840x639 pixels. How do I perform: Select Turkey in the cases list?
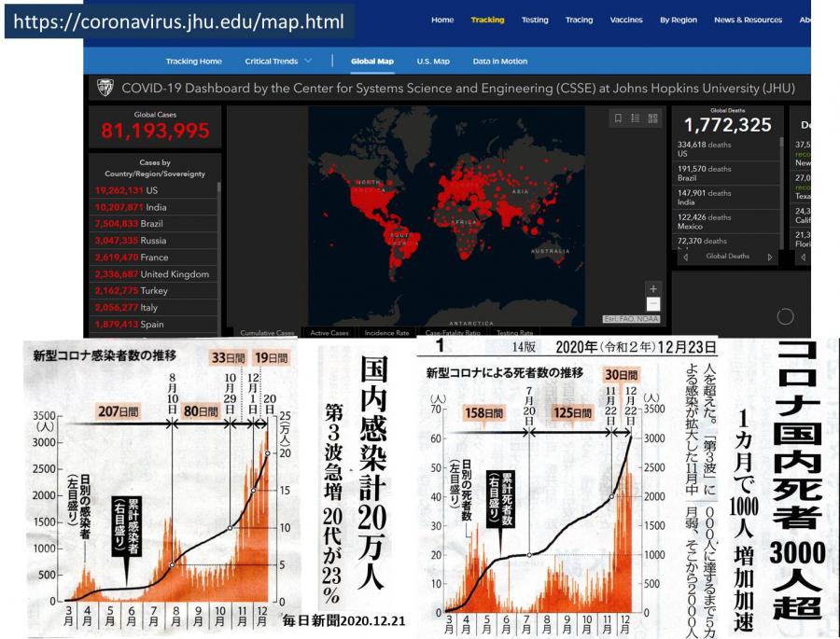click(155, 290)
